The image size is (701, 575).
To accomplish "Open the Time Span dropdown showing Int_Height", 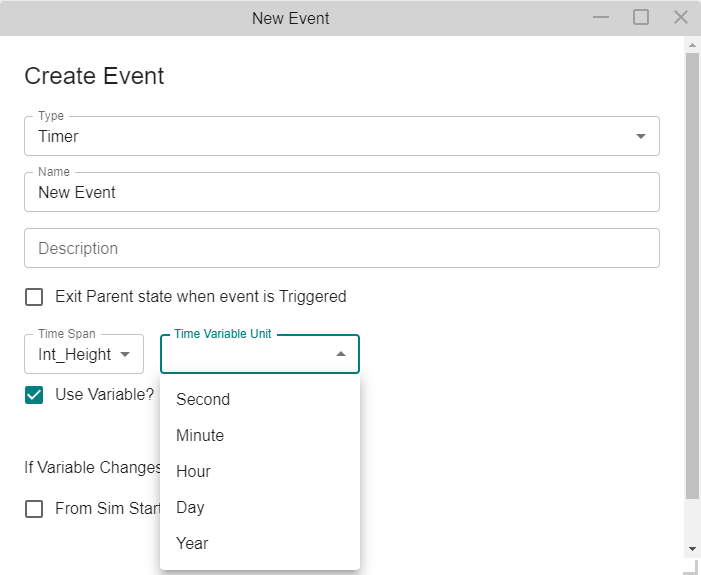I will point(84,354).
